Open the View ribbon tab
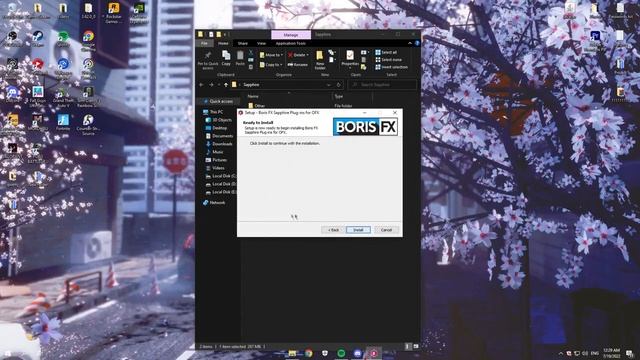Screen dimensions: 640x360 click(x=262, y=43)
